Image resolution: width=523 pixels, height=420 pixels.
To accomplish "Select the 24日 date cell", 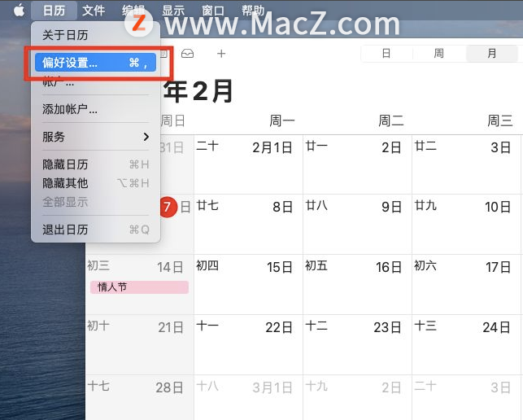I will tap(466, 344).
